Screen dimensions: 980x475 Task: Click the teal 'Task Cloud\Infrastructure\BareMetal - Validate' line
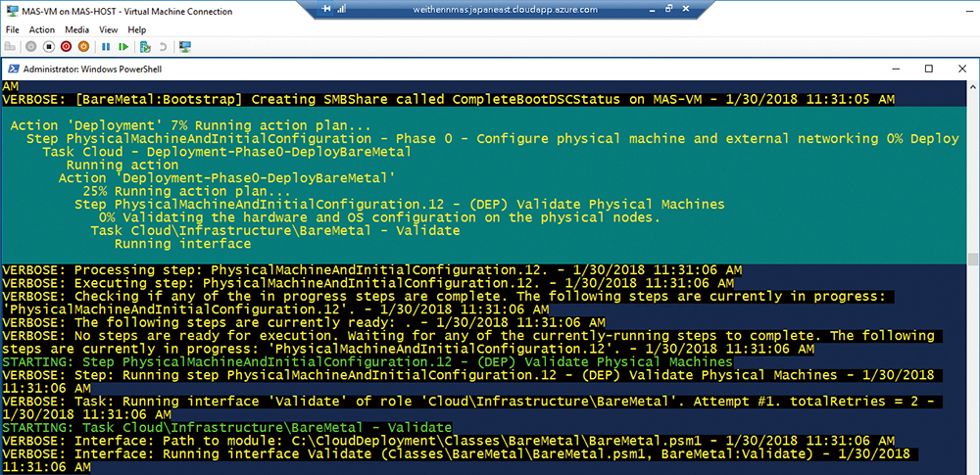pyautogui.click(x=275, y=230)
